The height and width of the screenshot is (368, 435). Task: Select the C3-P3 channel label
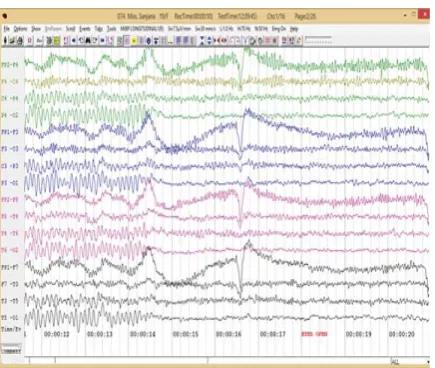coord(10,166)
